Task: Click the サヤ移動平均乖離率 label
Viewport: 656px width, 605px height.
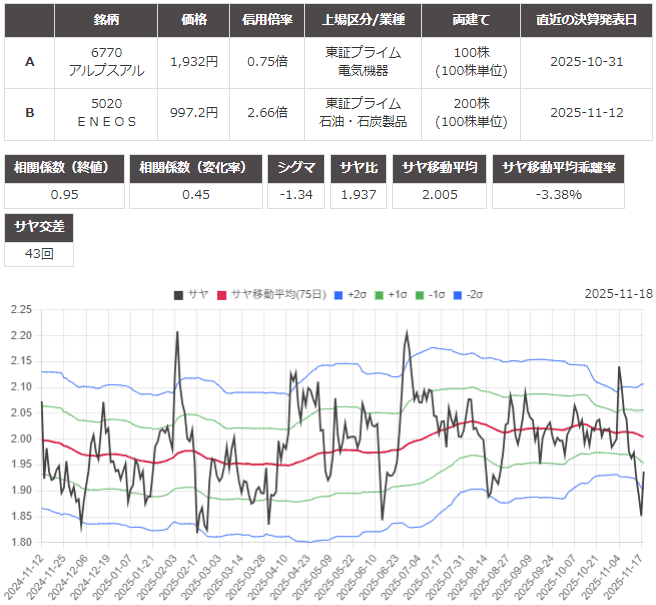Action: pyautogui.click(x=571, y=167)
